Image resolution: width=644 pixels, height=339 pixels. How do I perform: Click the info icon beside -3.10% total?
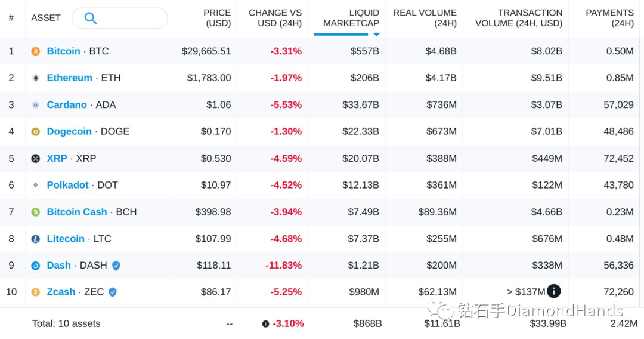pos(266,324)
